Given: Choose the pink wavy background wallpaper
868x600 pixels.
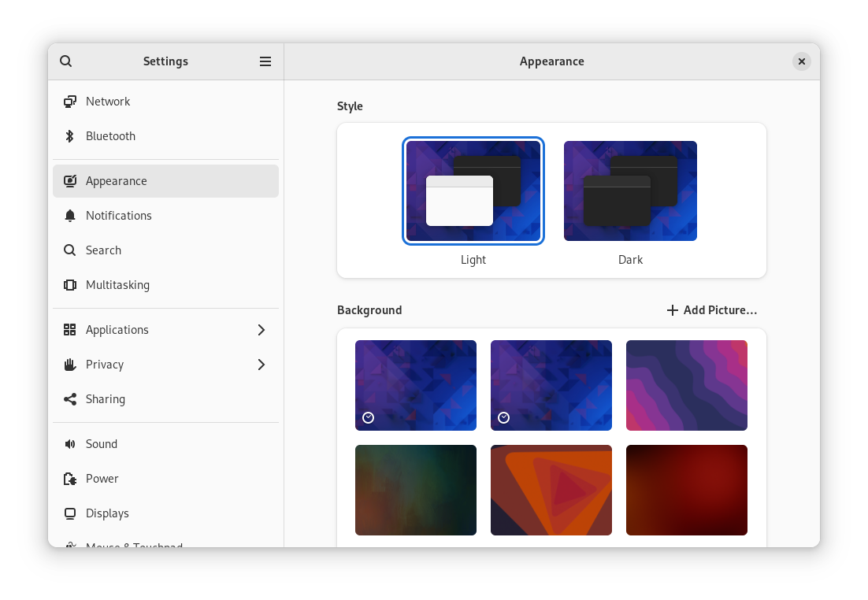Looking at the screenshot, I should pyautogui.click(x=686, y=385).
